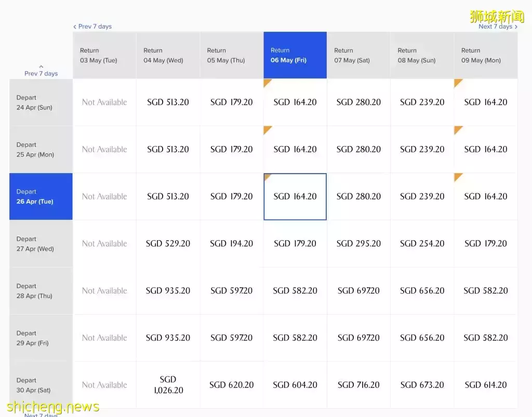Screen dimensions: 532x417
Task: Select the Return 06 May (Fri) column header
Action: pos(295,56)
